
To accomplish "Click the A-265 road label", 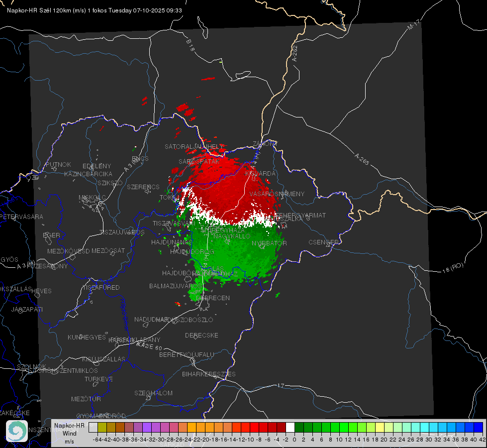I will pyautogui.click(x=362, y=159).
